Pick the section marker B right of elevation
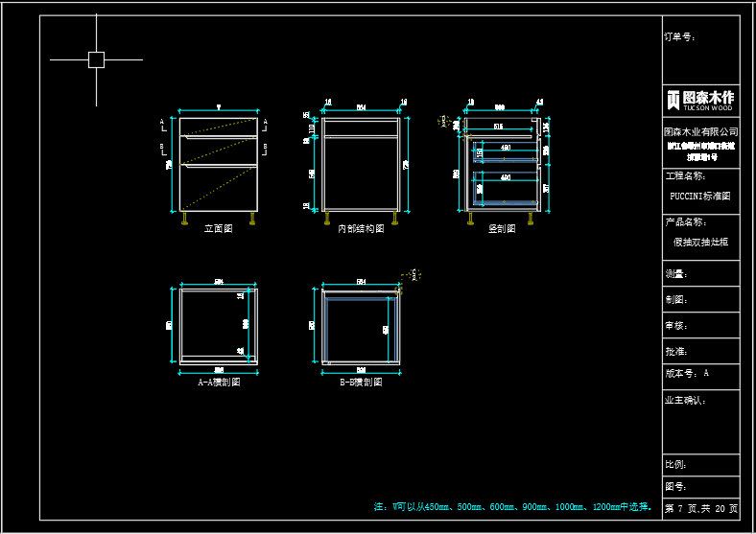This screenshot has width=756, height=534. pos(265,149)
